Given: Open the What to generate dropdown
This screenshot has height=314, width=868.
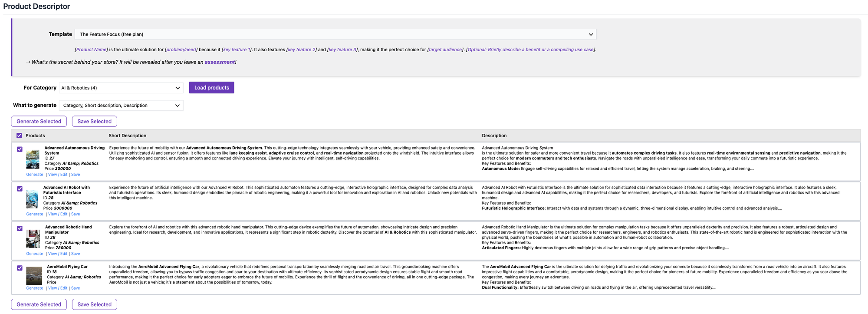Looking at the screenshot, I should (x=121, y=106).
